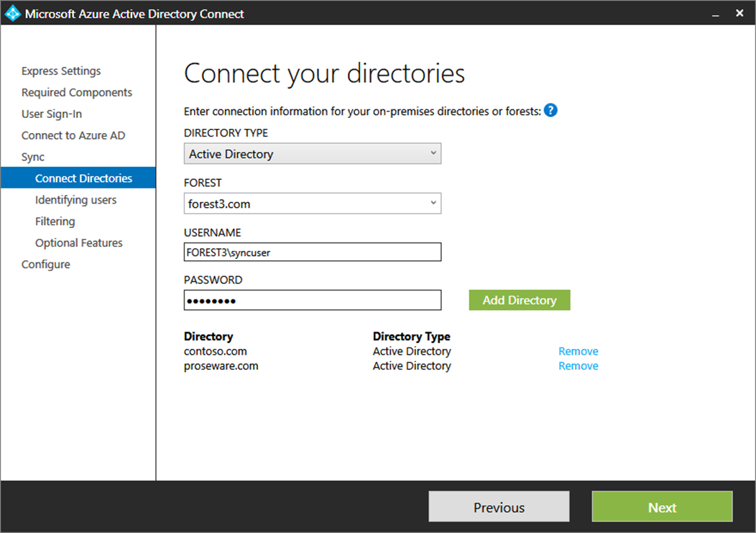Proceed with the Next button

[662, 507]
